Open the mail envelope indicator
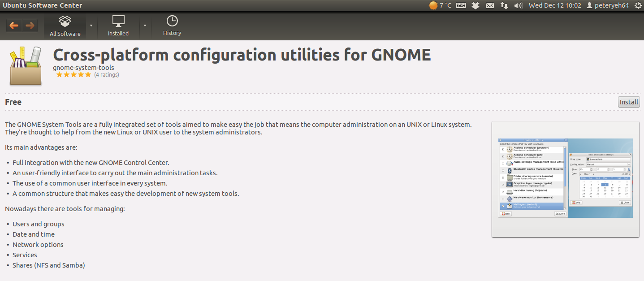644x281 pixels. pos(490,5)
